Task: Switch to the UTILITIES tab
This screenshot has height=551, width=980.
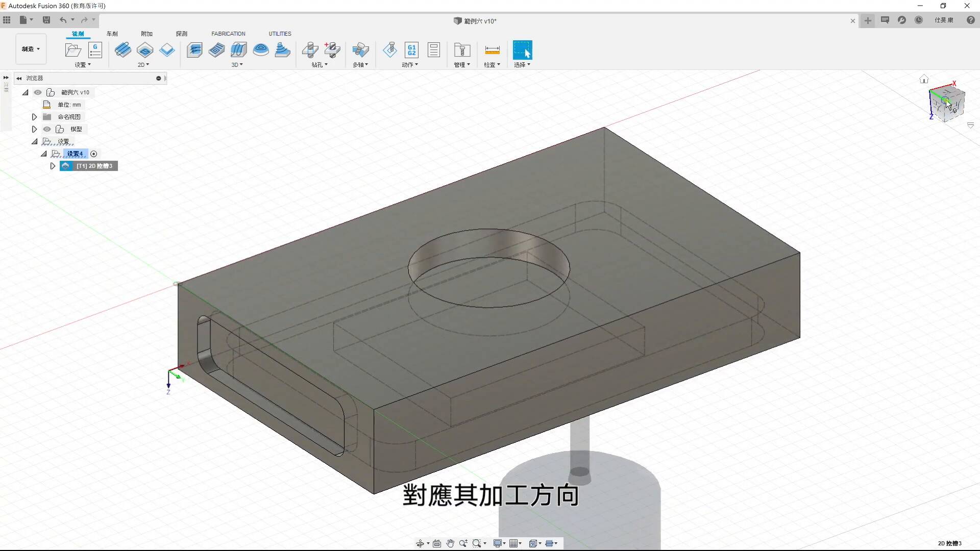Action: [x=280, y=34]
